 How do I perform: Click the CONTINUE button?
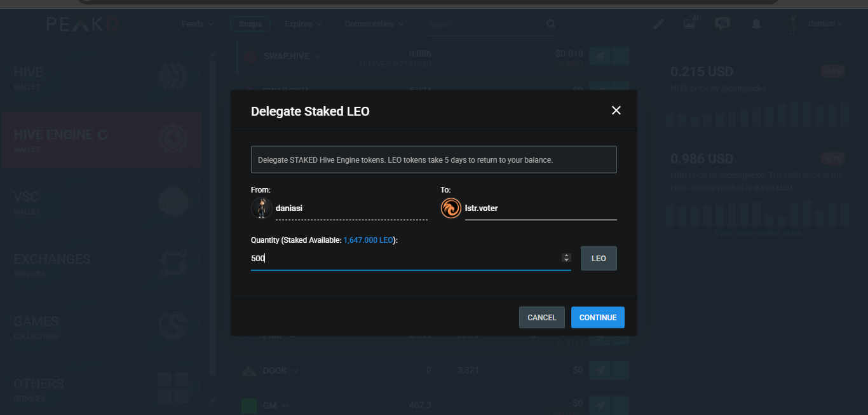(598, 318)
